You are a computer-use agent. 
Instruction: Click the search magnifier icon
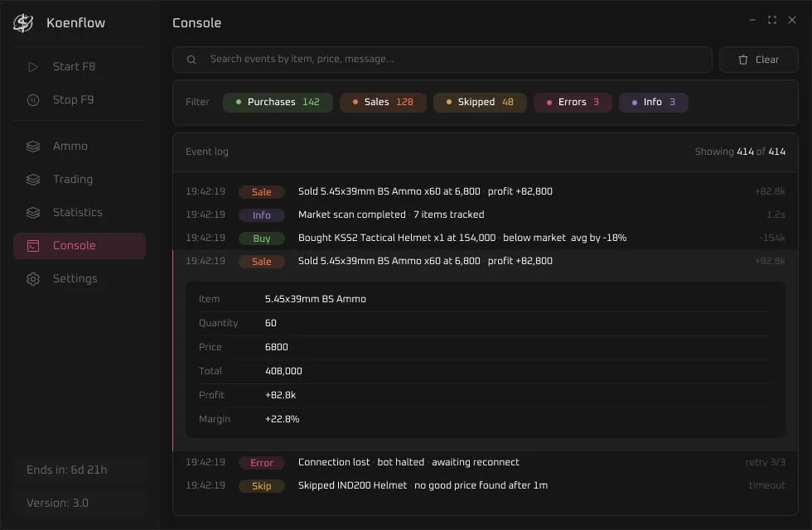tap(191, 60)
